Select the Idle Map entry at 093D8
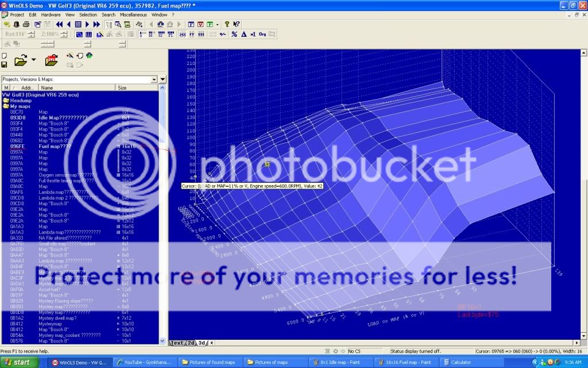Viewport: 588px width, 368px height. tap(63, 117)
